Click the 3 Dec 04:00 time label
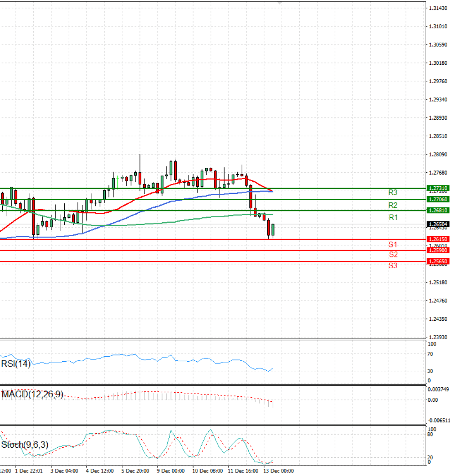450x476 pixels. coord(64,471)
